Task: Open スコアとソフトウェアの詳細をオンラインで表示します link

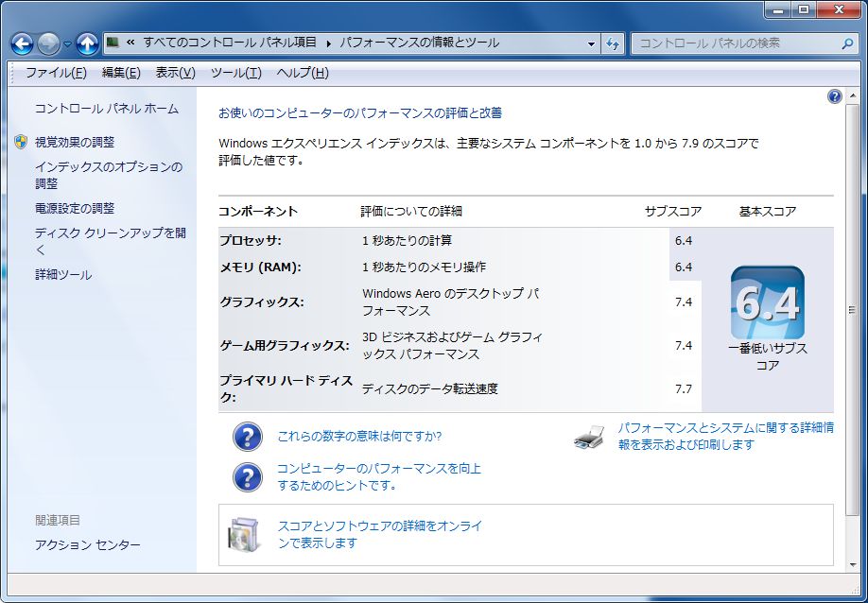Action: (x=380, y=534)
